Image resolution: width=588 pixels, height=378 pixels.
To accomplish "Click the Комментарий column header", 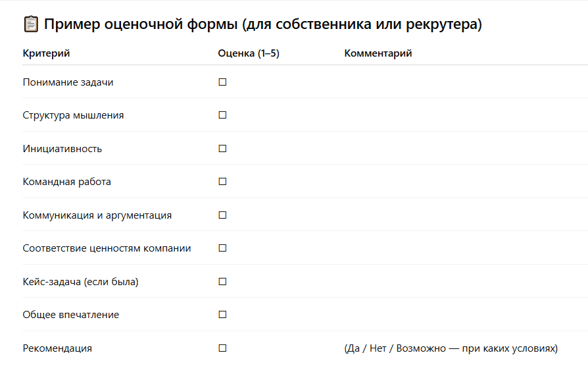I will (378, 53).
